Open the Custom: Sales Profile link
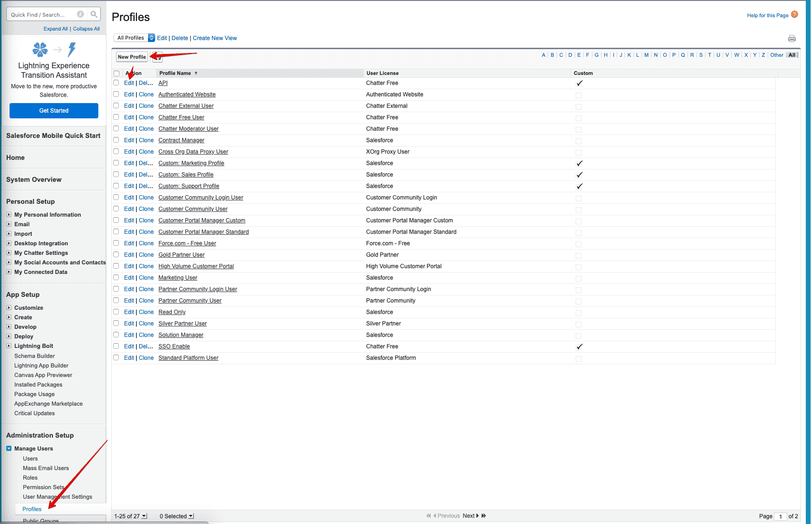The width and height of the screenshot is (812, 524). 186,175
